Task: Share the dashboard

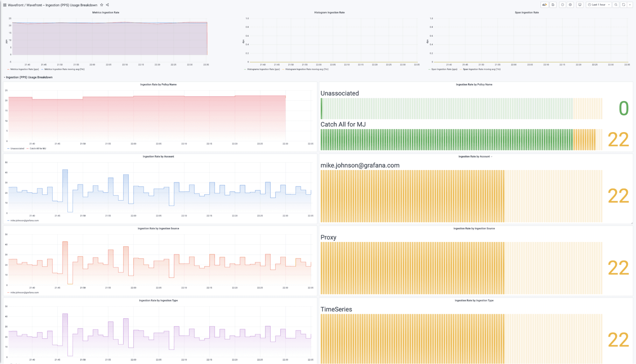Action: [108, 5]
